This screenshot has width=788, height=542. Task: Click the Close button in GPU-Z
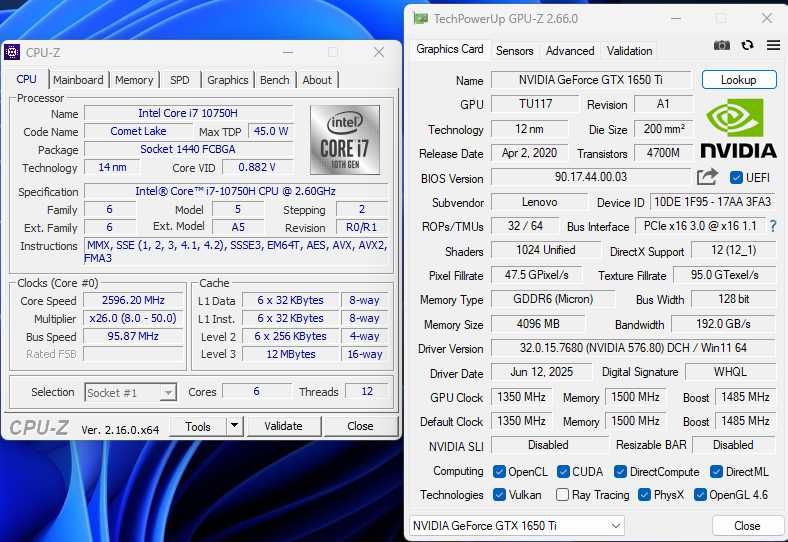[x=747, y=525]
